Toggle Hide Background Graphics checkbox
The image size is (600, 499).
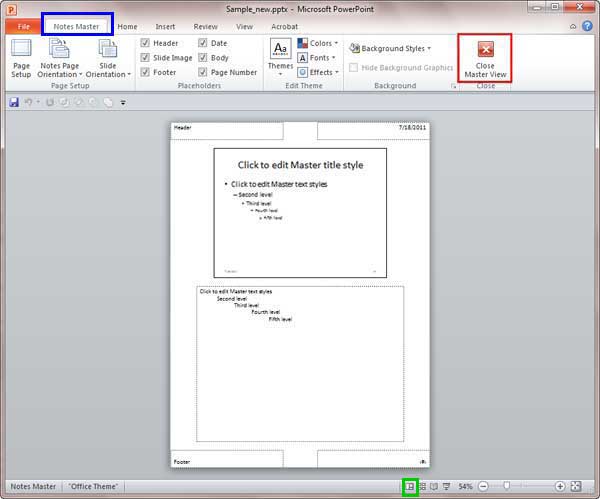pyautogui.click(x=354, y=68)
